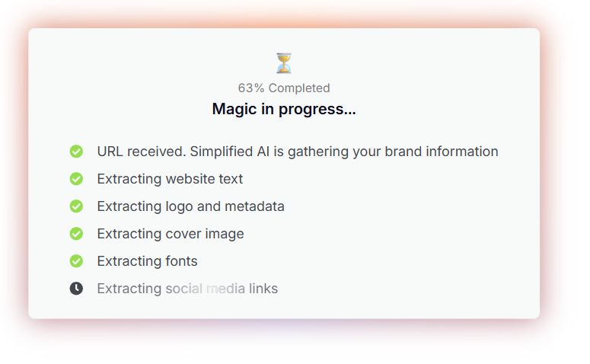Click the hourglass loading icon
Viewport: 590px width, 364px height.
coord(284,63)
